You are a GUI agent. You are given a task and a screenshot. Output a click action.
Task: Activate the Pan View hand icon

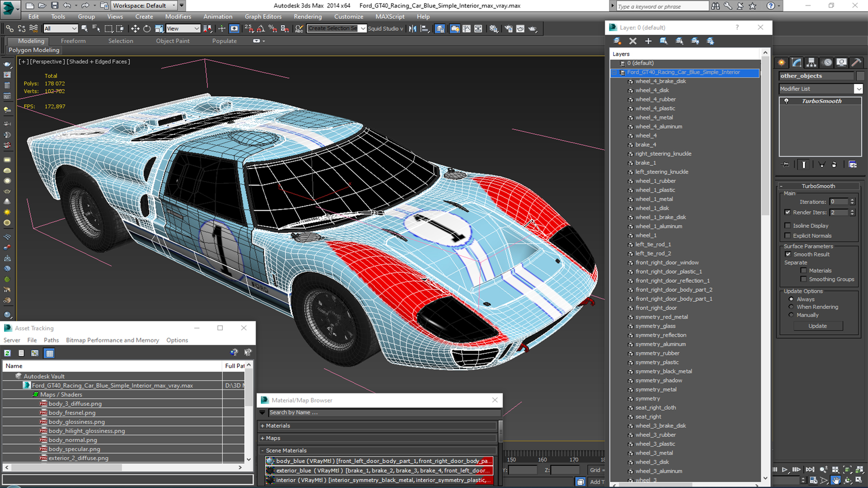pyautogui.click(x=836, y=480)
